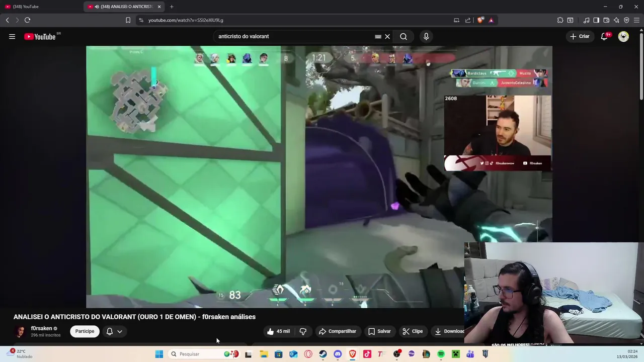Click the Download button below the video
Viewport: 644px width, 362px height.
[449, 331]
